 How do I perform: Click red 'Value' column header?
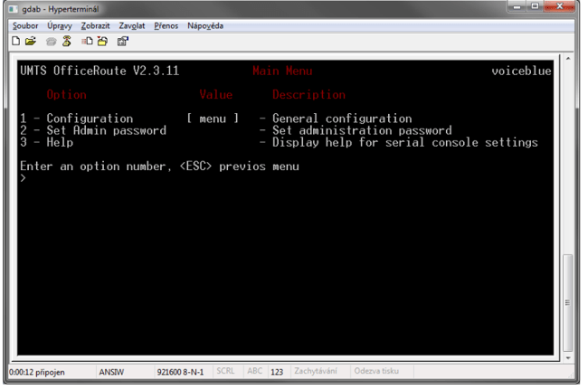215,94
